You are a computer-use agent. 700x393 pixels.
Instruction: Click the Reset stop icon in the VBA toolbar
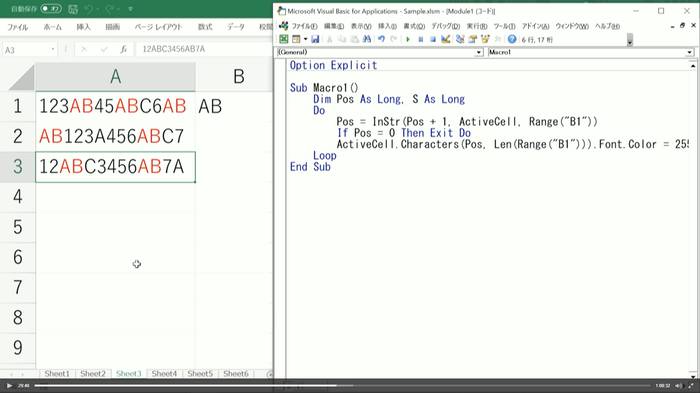(433, 39)
